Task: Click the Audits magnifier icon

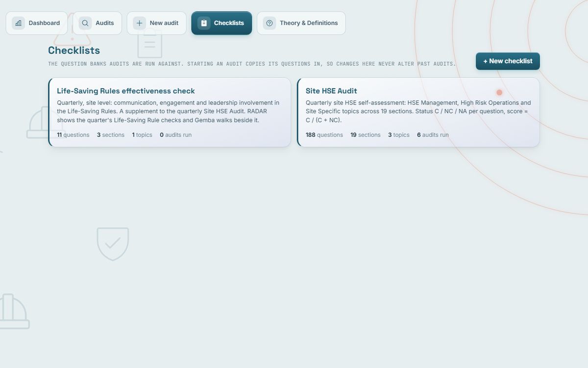Action: (85, 23)
